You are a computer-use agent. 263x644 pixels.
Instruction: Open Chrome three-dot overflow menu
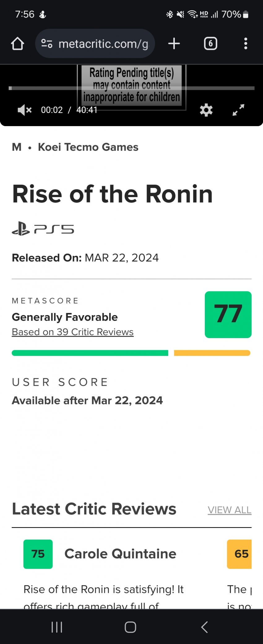246,43
